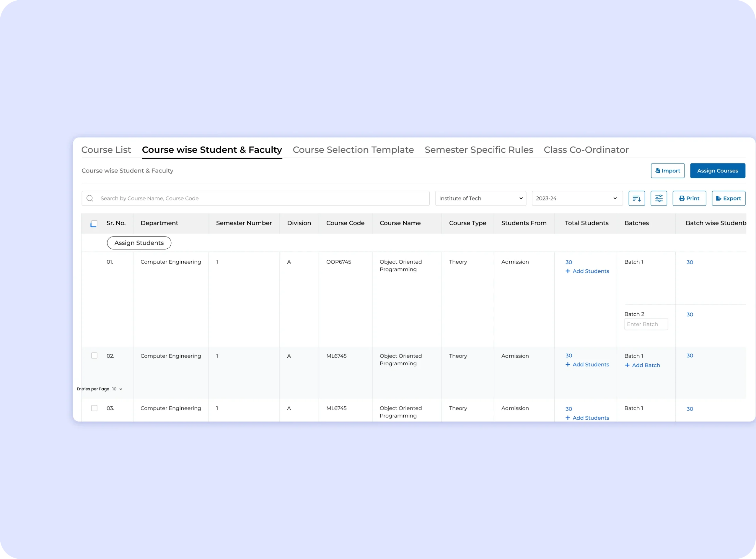Click the Print button with printer icon

coord(689,198)
